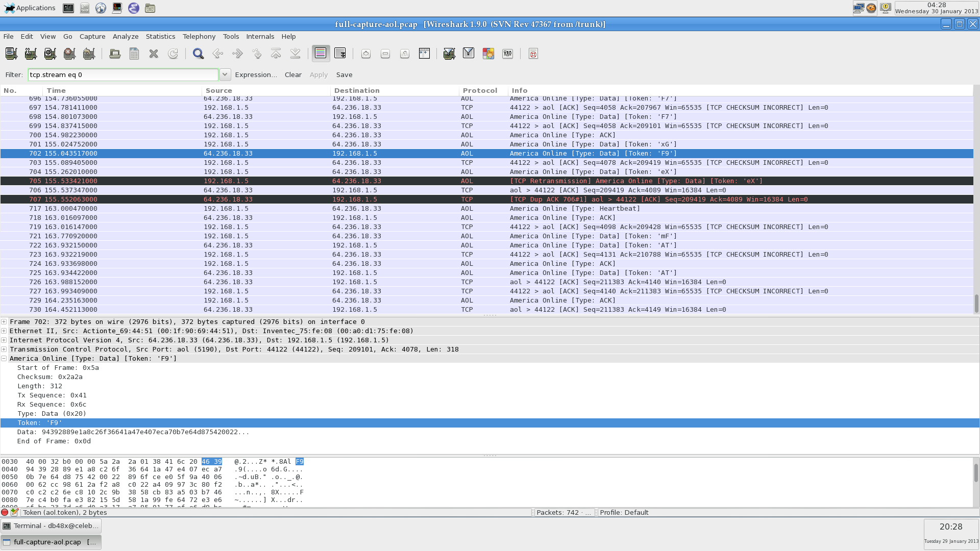Click the Expression... filter button
The width and height of the screenshot is (980, 551).
click(x=256, y=74)
